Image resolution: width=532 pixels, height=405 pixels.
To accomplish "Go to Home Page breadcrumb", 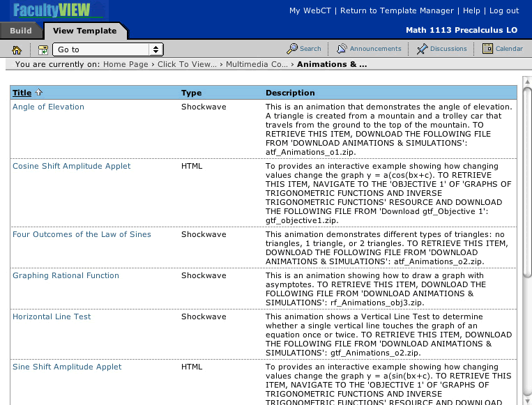I will pyautogui.click(x=126, y=64).
